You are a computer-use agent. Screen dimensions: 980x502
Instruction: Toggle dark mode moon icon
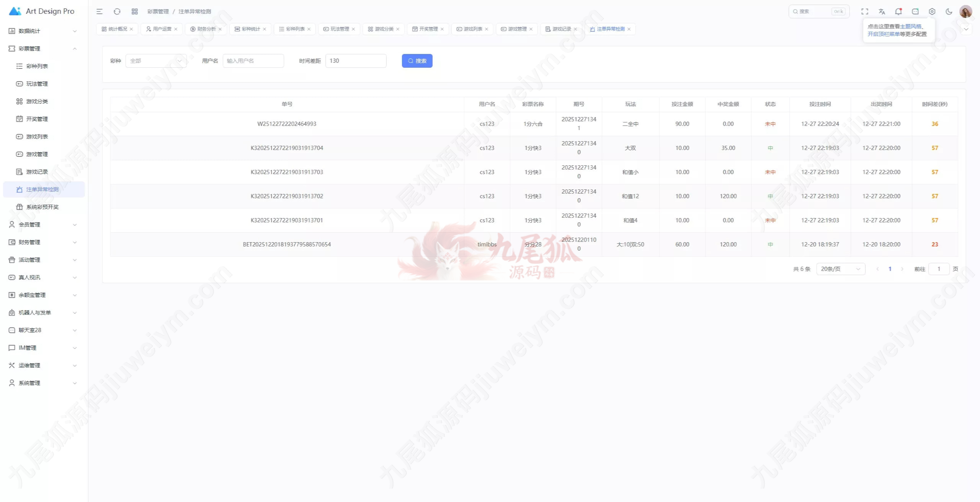pos(949,11)
